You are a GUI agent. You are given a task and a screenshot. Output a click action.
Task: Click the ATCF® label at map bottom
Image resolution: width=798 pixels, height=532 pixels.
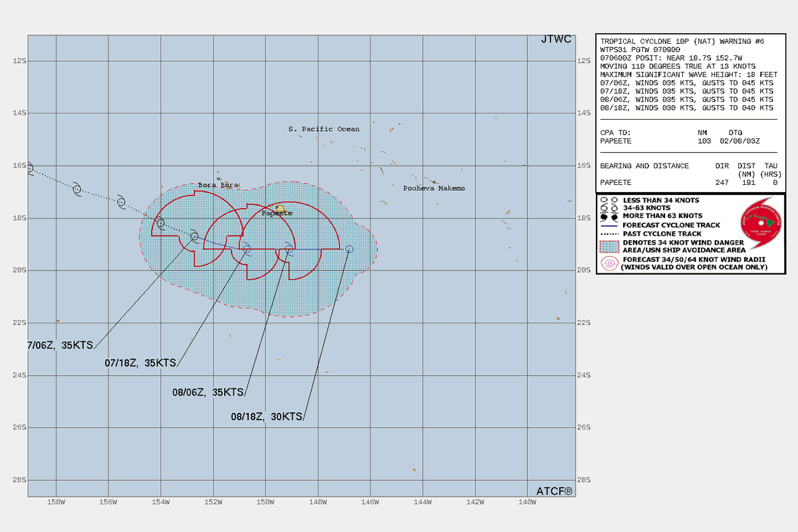point(554,491)
